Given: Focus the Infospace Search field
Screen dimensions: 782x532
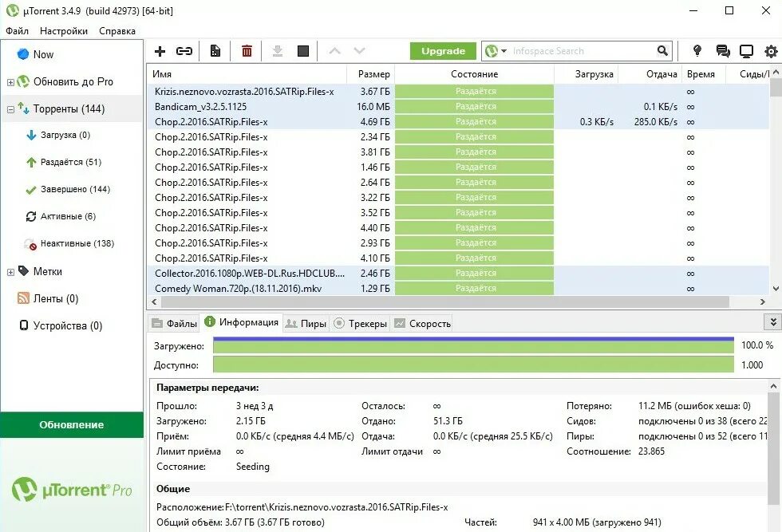Looking at the screenshot, I should click(583, 51).
